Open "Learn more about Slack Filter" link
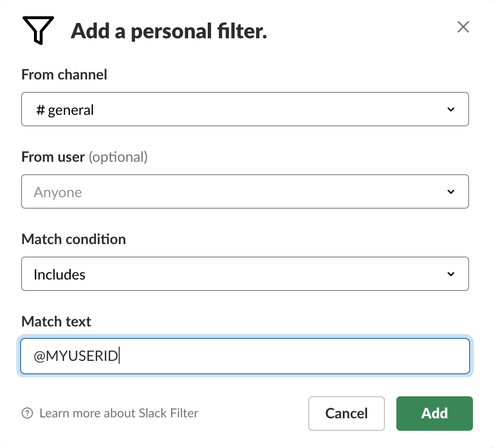Viewport: 494px width, 448px height. (119, 413)
